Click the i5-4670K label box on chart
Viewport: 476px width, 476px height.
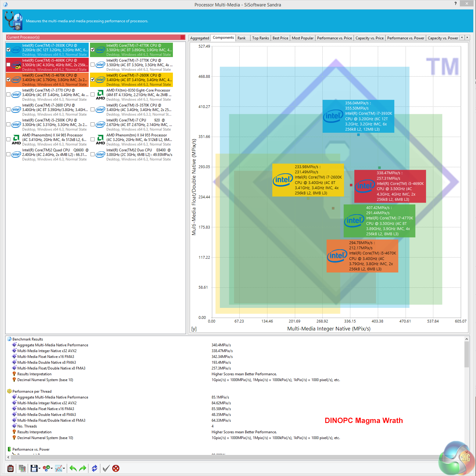362,256
